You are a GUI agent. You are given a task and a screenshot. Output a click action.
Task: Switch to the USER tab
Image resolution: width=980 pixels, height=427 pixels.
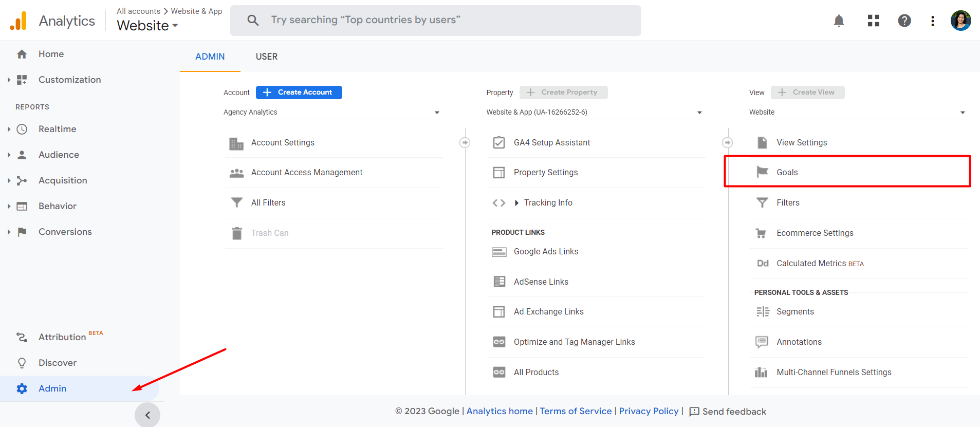[x=267, y=57]
